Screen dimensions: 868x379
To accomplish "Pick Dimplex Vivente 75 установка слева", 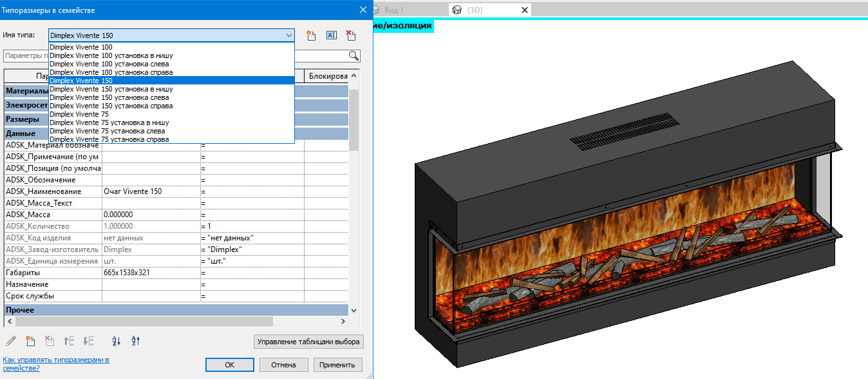I will coord(171,131).
